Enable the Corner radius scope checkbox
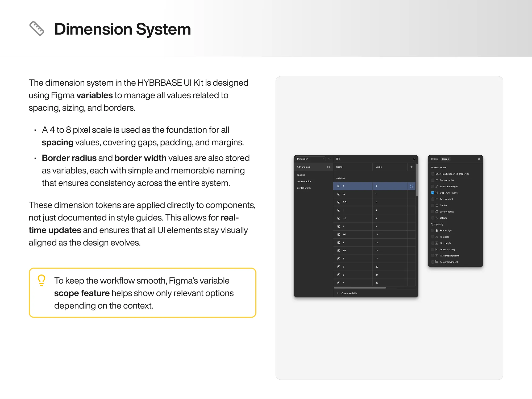The width and height of the screenshot is (532, 399). click(433, 180)
